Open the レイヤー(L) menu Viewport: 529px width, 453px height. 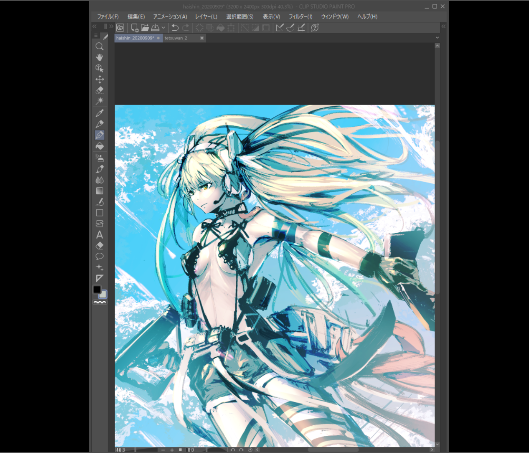[206, 17]
